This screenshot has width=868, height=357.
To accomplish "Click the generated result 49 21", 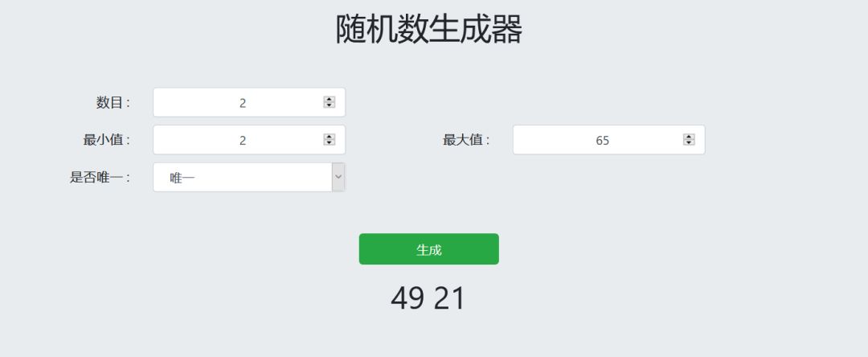I will pos(428,298).
